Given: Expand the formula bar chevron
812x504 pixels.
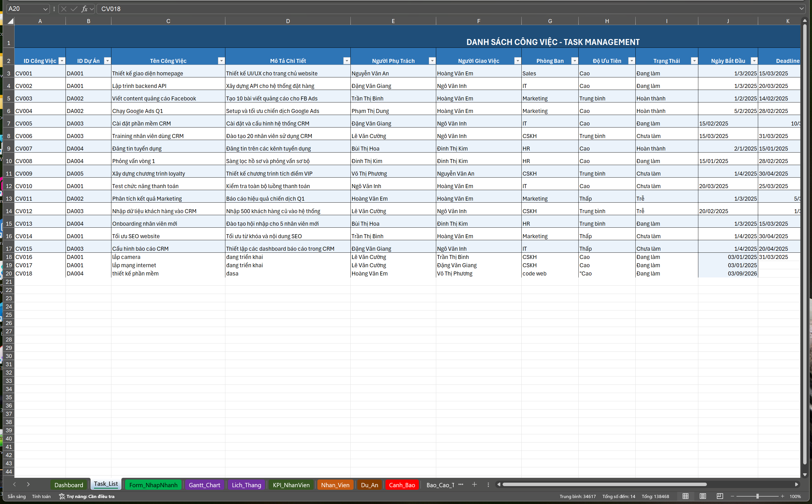Looking at the screenshot, I should click(802, 9).
